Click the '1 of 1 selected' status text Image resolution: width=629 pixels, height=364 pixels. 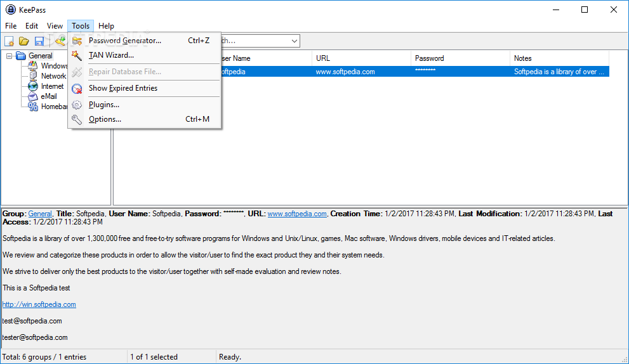click(x=154, y=357)
